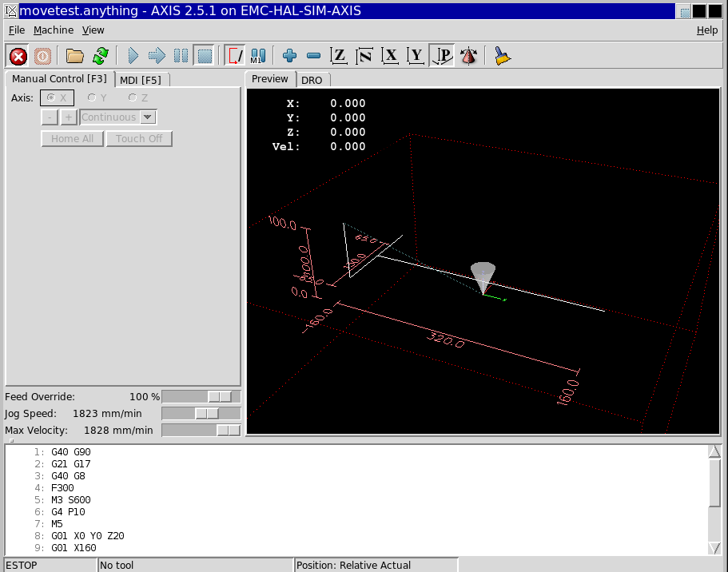Image resolution: width=728 pixels, height=572 pixels.
Task: Select G-code line 5 'M3 S600'
Action: coord(71,500)
